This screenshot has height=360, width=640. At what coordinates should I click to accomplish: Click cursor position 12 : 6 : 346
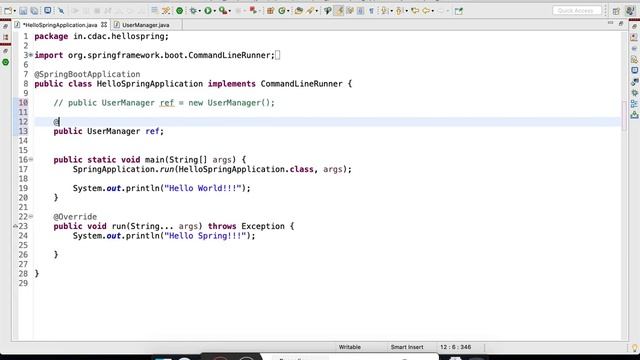pyautogui.click(x=456, y=347)
